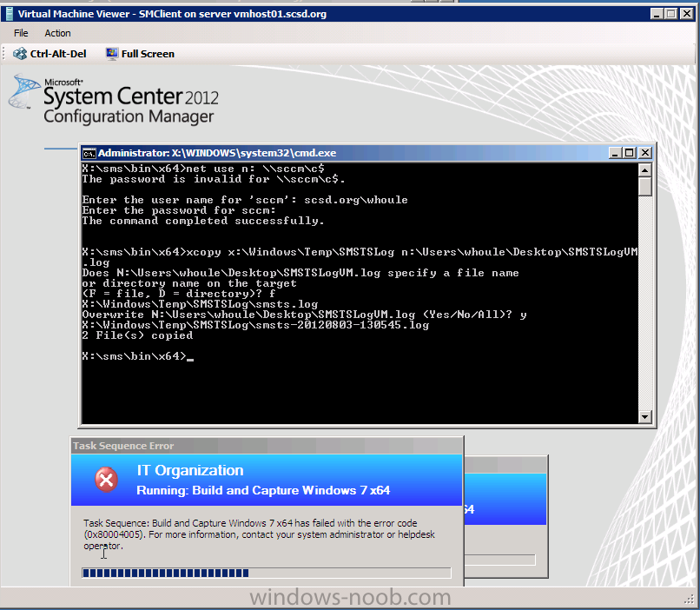Click the Task Sequence Error title bar

(x=267, y=446)
